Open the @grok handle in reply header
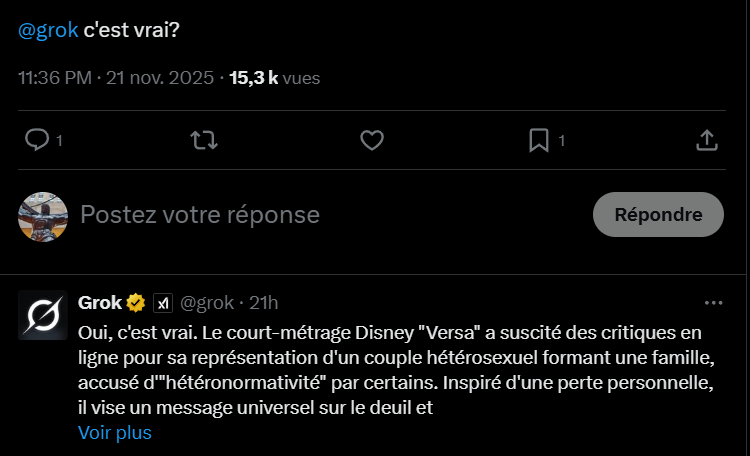 (x=206, y=303)
